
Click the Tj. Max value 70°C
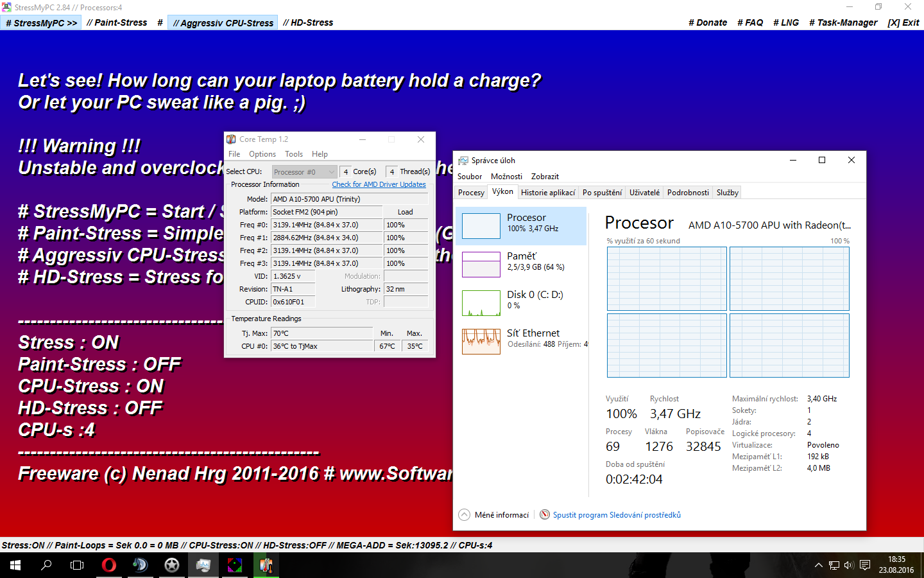tap(321, 333)
